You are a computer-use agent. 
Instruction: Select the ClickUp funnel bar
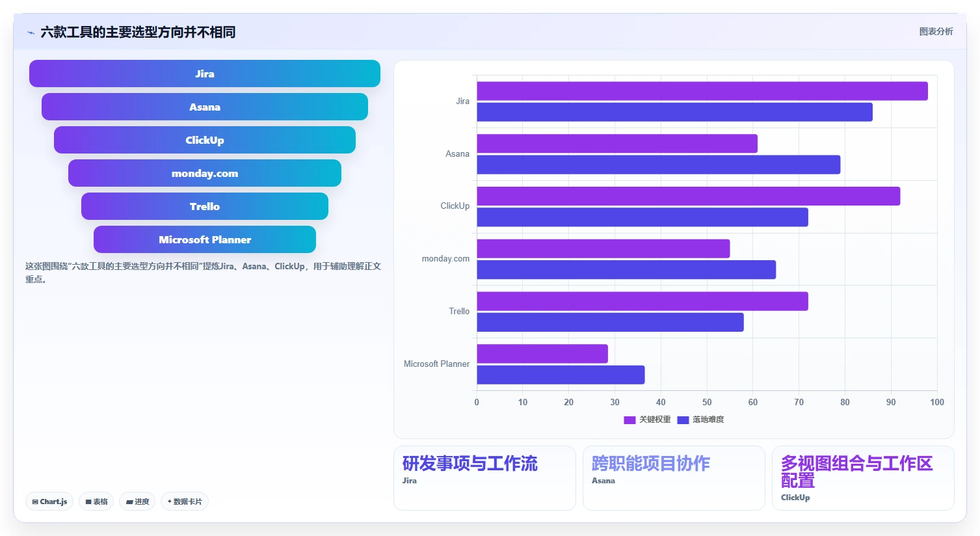pos(205,140)
